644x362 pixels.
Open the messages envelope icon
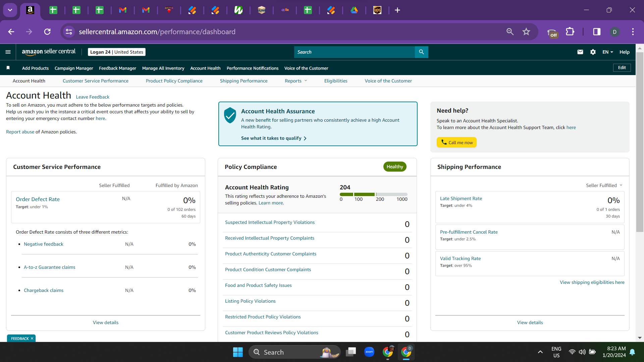pyautogui.click(x=580, y=52)
